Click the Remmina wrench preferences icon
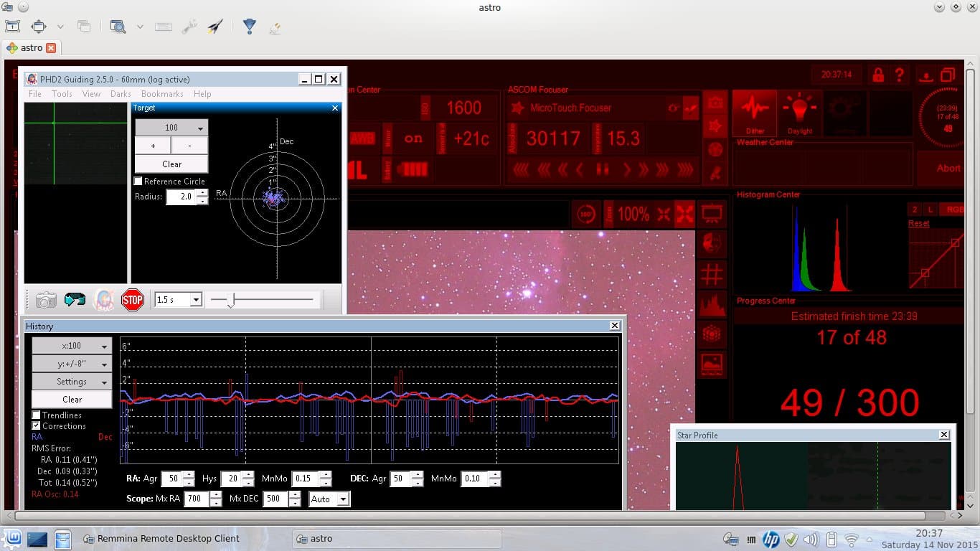Image resolution: width=980 pixels, height=551 pixels. [x=189, y=27]
